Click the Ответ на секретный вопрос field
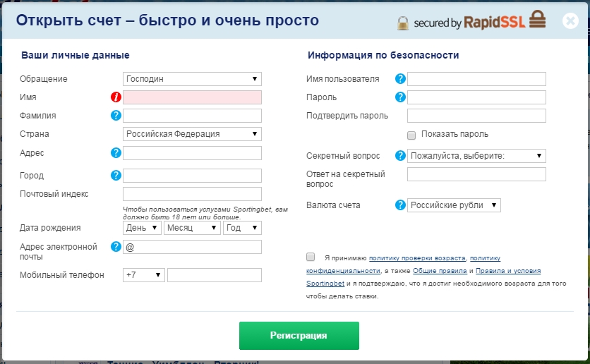 476,174
